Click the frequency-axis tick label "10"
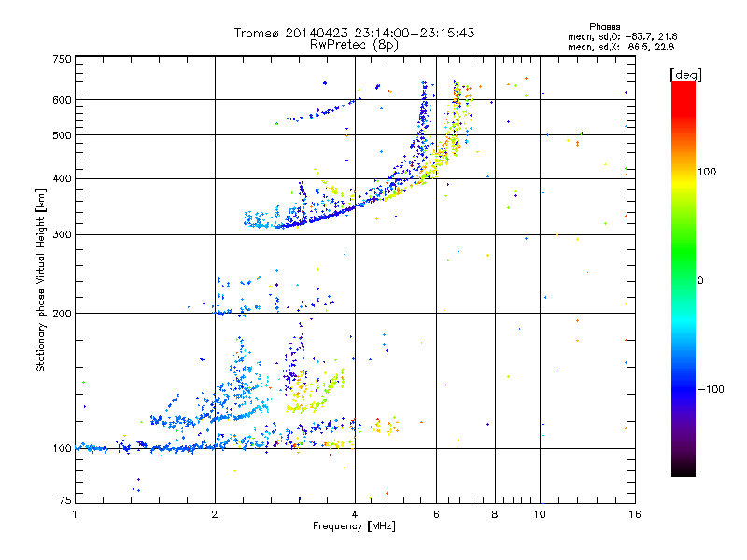The image size is (747, 560). pyautogui.click(x=540, y=514)
